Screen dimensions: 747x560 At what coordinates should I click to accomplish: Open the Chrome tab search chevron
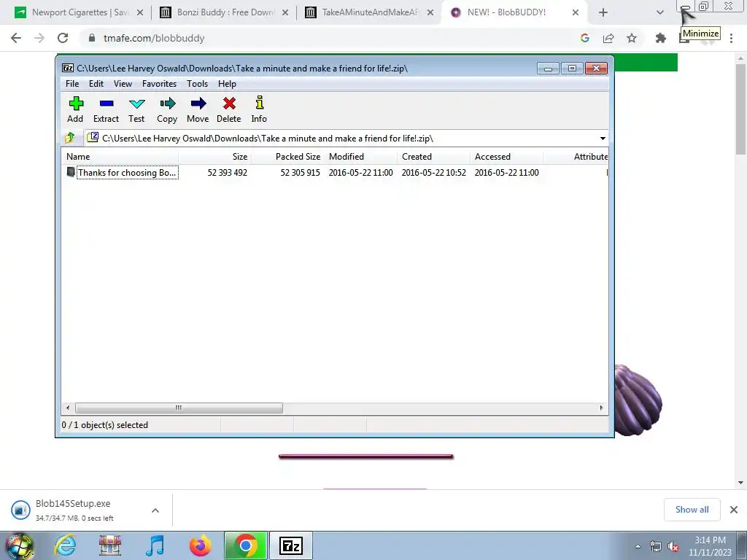(659, 12)
